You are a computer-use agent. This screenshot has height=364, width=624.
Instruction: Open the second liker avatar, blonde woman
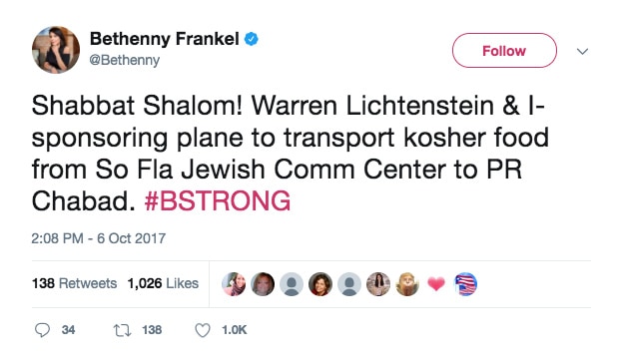[x=263, y=284]
